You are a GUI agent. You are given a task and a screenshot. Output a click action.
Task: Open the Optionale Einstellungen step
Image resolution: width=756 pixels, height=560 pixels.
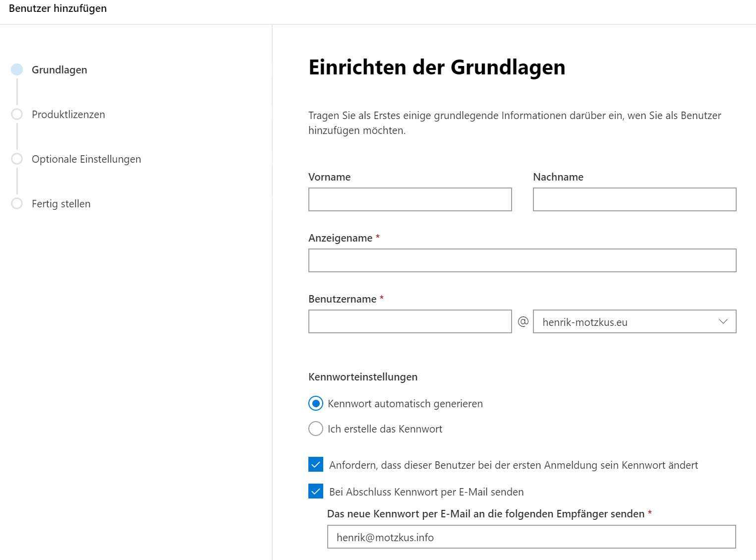click(86, 159)
